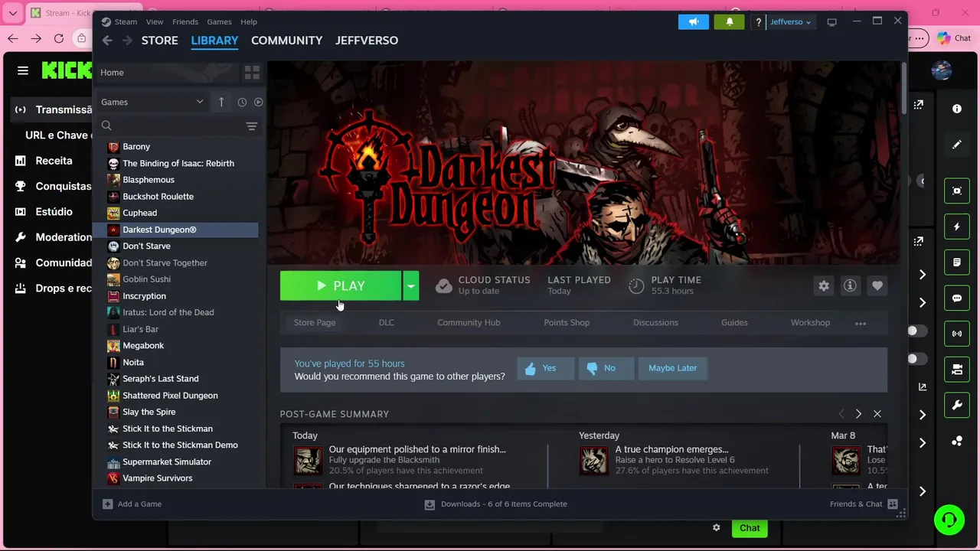This screenshot has width=980, height=551.
Task: Open the Points Shop link
Action: (x=567, y=323)
